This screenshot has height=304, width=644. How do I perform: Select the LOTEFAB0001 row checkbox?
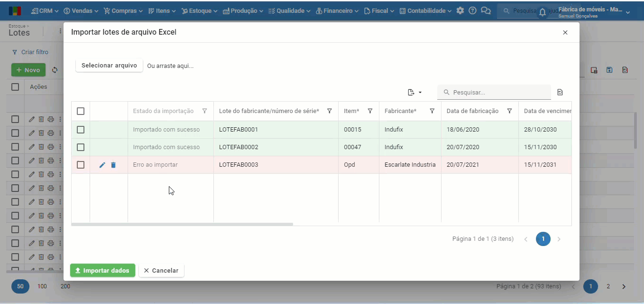tap(81, 130)
